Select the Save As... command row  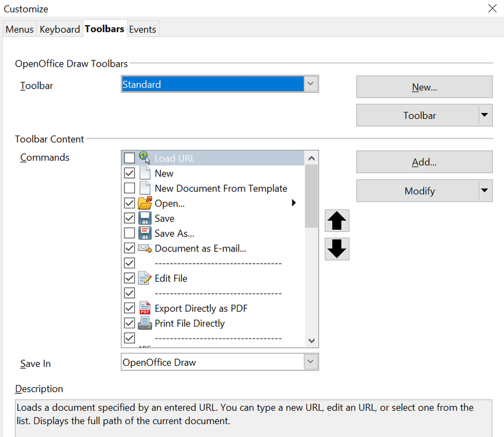pyautogui.click(x=213, y=233)
